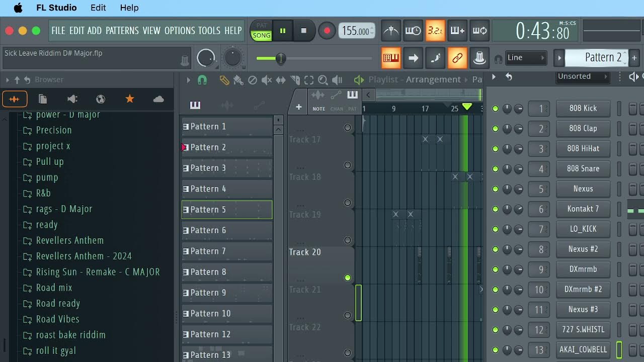This screenshot has height=362, width=644.
Task: Click the playback speaker tool icon
Action: [x=337, y=80]
